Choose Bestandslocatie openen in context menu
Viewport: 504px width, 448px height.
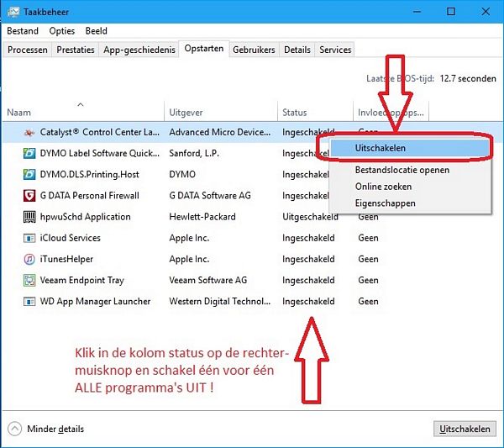[x=411, y=170]
